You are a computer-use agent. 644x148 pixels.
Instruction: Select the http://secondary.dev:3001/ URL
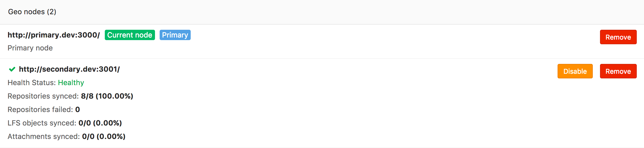coord(69,69)
